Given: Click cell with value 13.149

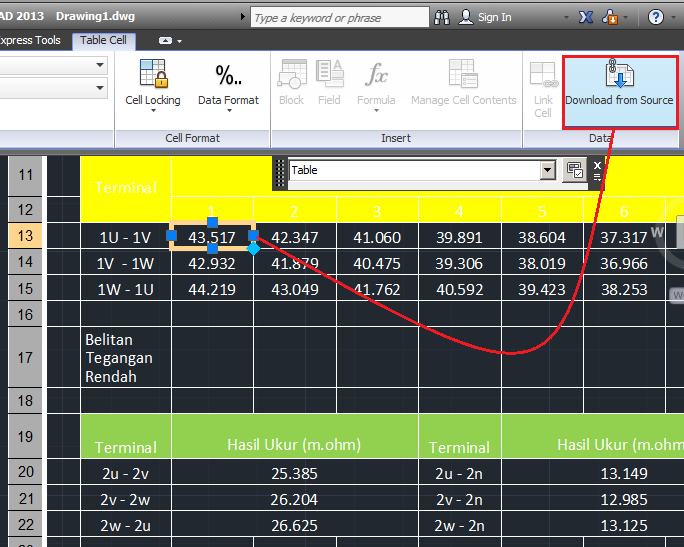Looking at the screenshot, I should (624, 473).
